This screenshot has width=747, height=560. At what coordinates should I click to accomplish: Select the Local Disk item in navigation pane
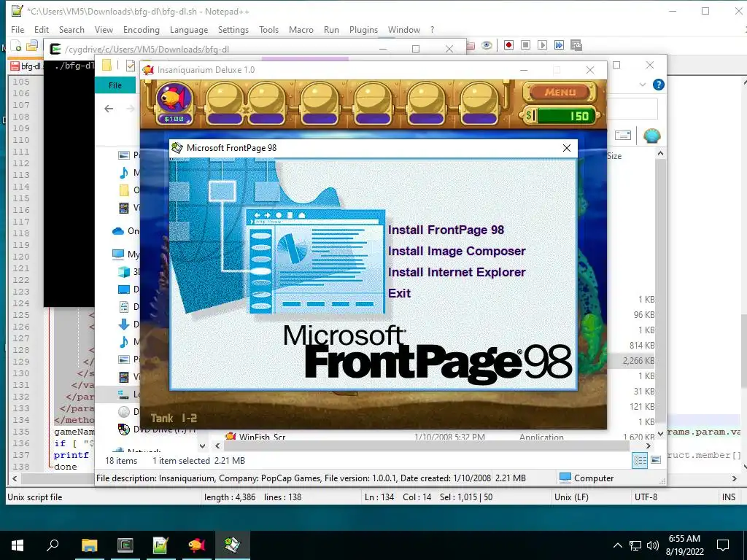pyautogui.click(x=128, y=394)
